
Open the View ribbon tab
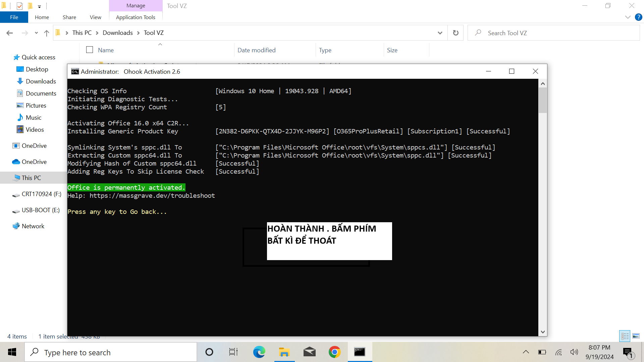[96, 17]
